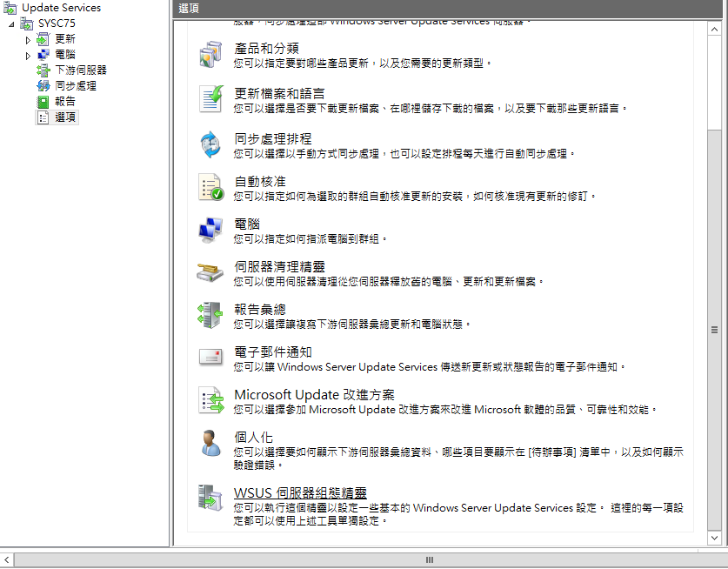The width and height of the screenshot is (728, 569).
Task: Click the Update Services root icon
Action: tap(10, 8)
